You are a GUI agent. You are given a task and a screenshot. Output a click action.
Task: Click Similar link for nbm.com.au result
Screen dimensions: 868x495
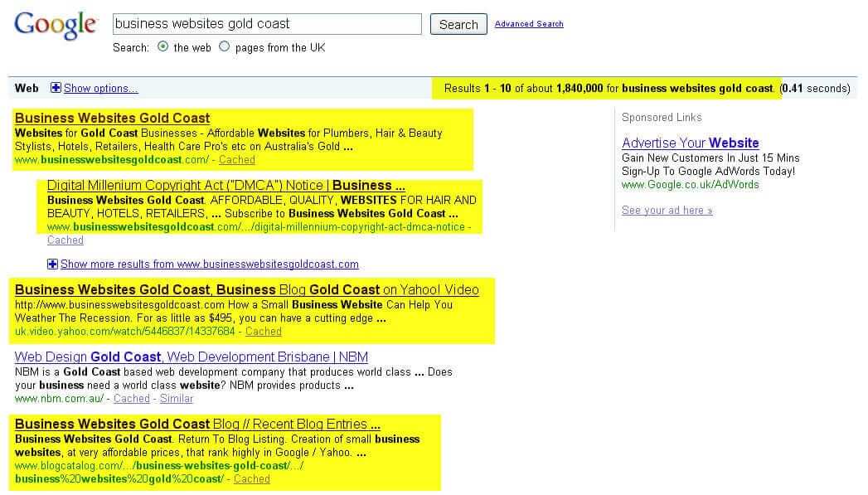click(x=177, y=398)
